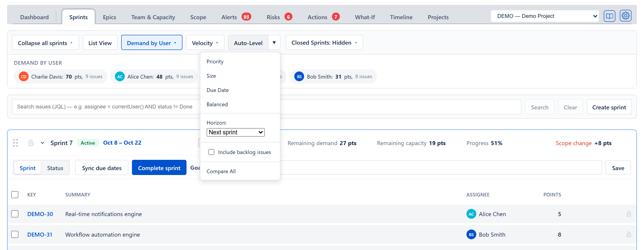This screenshot has height=250, width=644.
Task: Collapse Sprint 7 with chevron
Action: coord(42,143)
